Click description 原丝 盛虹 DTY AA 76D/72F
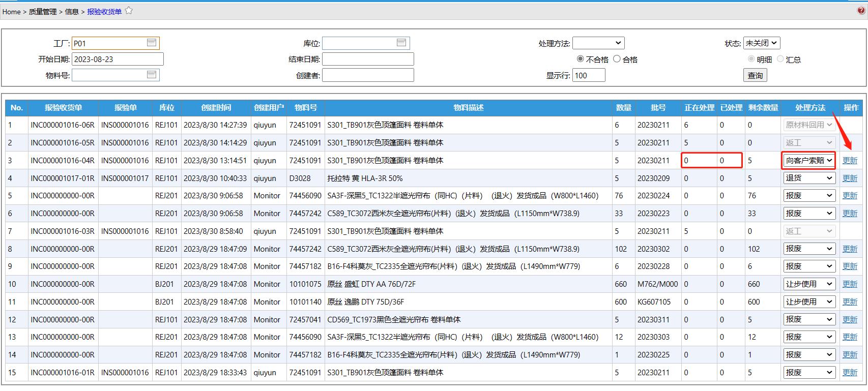This screenshot has width=868, height=391. tap(371, 284)
